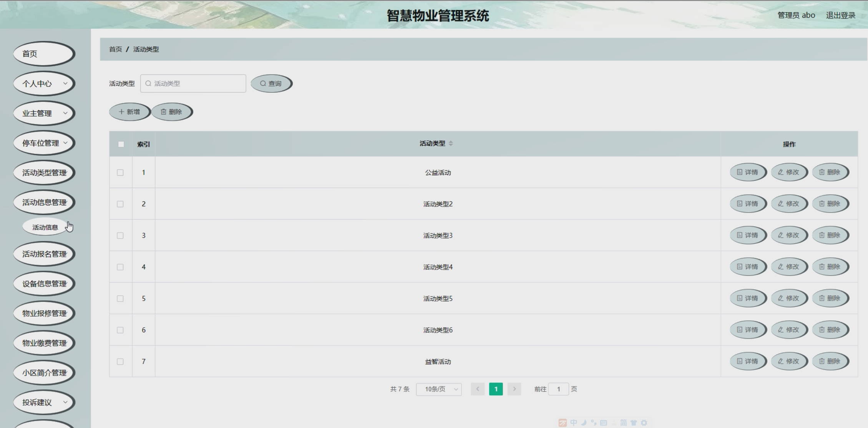Select 设备信息管理 in sidebar

click(x=44, y=284)
